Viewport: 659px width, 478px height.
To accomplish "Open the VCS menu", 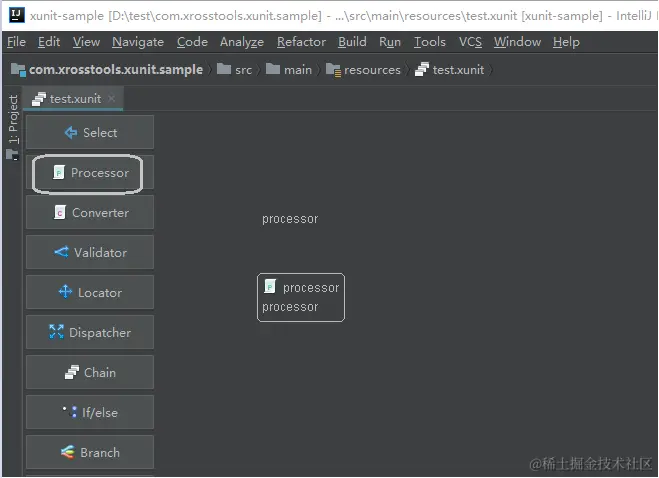I will [x=470, y=42].
